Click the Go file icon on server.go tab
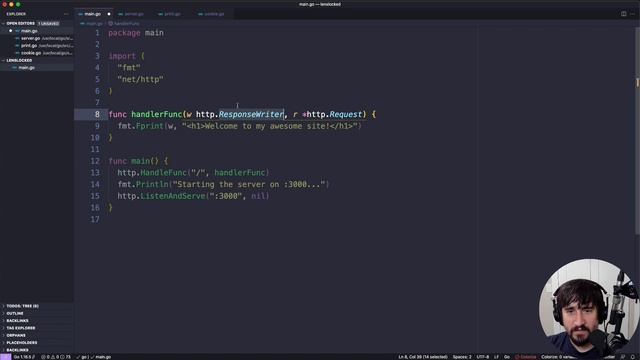Viewport: 640px width, 360px height. pyautogui.click(x=120, y=14)
